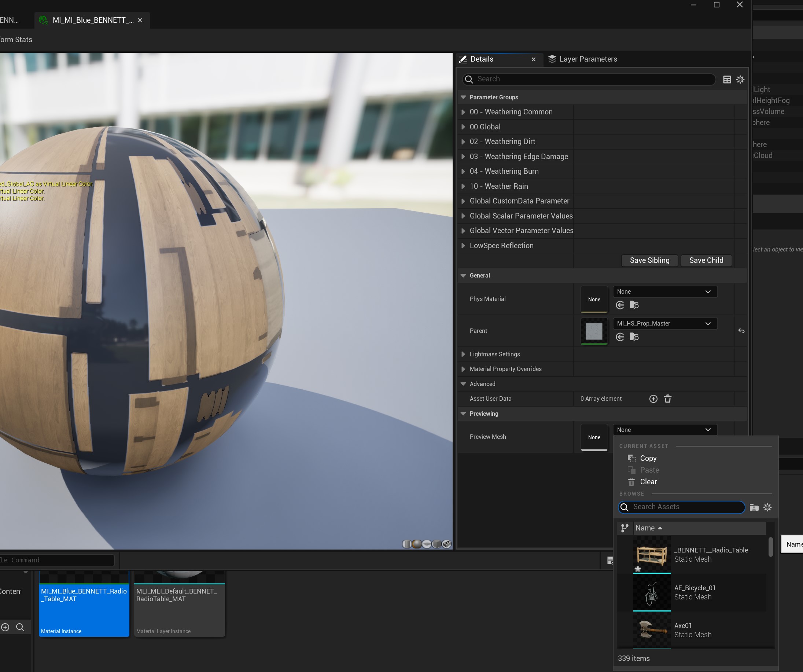Viewport: 803px width, 672px height.
Task: Open asset picker folder filter icon
Action: [x=754, y=507]
